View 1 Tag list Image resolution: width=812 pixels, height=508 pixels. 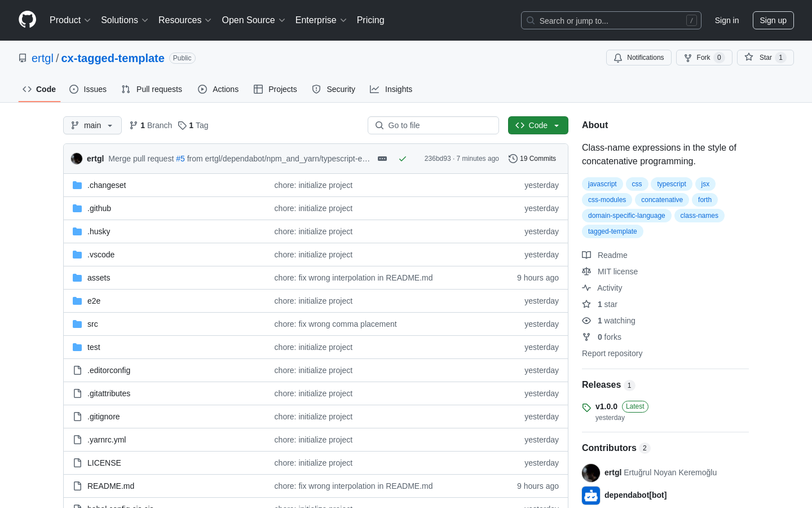click(x=193, y=125)
